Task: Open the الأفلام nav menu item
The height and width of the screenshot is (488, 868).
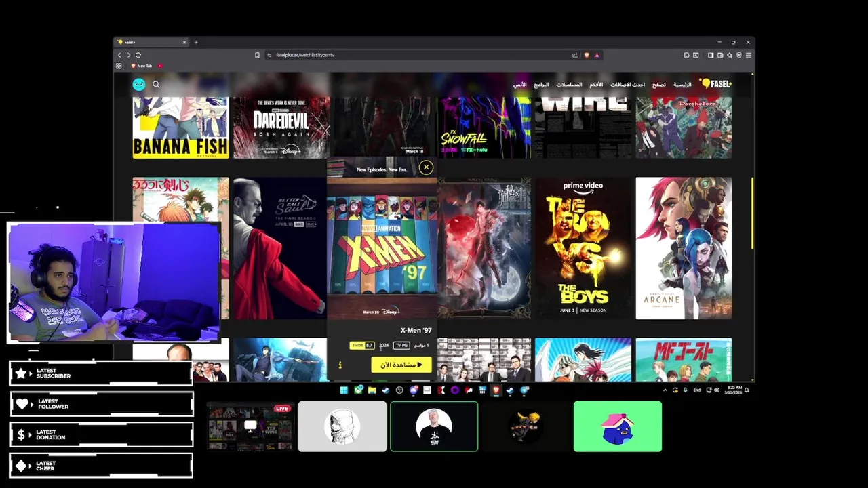Action: coord(596,85)
